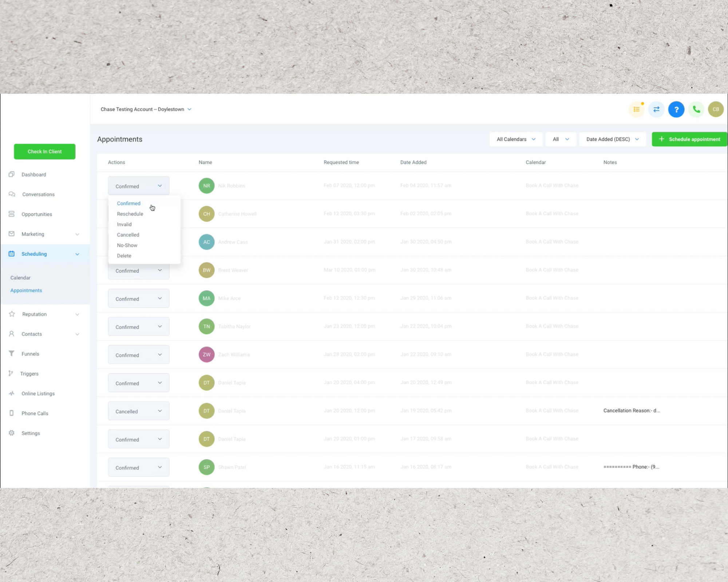Open the Date Added (DESC) sort dropdown
This screenshot has width=728, height=582.
coord(612,139)
